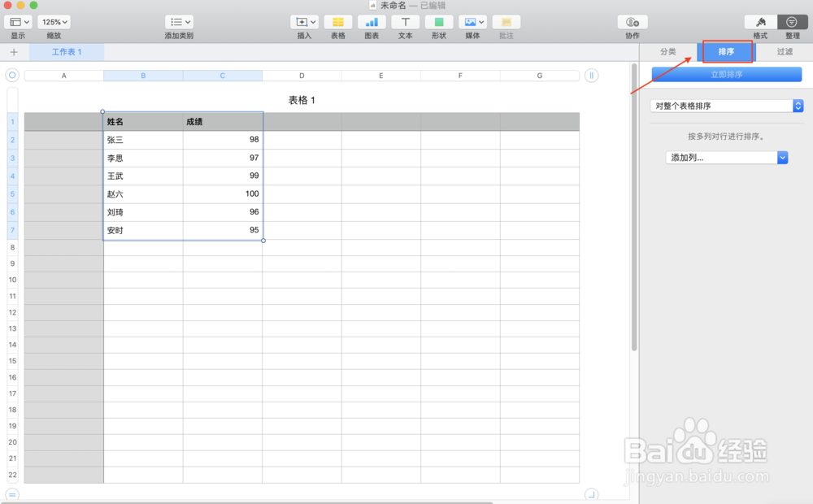
Task: Add a new sheet with plus button
Action: tap(14, 52)
